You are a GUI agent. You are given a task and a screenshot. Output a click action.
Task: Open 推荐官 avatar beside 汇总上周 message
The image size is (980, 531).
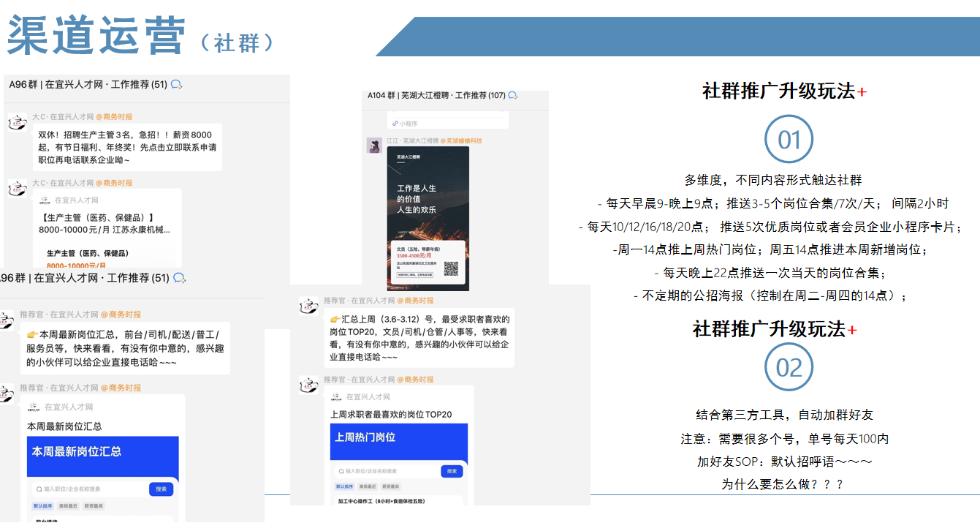(308, 306)
